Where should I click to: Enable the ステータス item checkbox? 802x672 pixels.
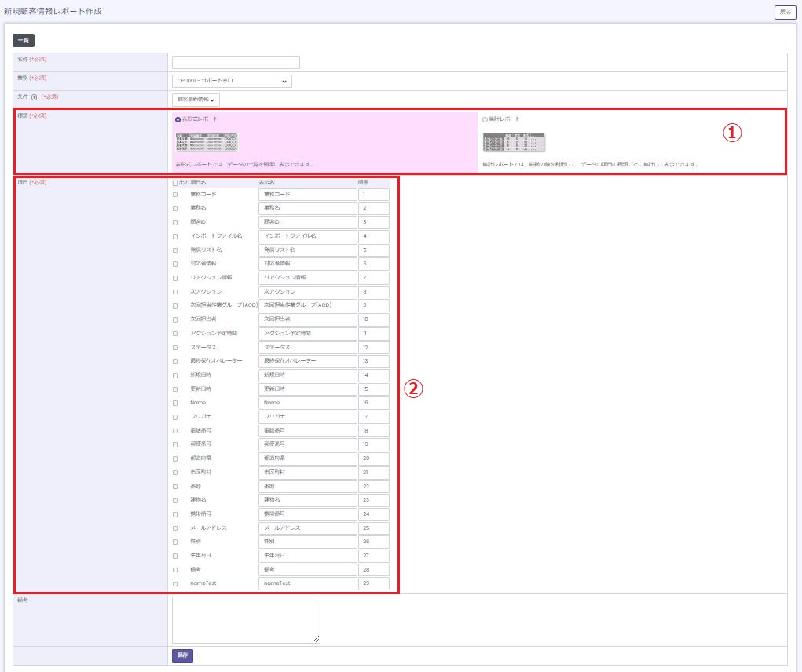(175, 347)
